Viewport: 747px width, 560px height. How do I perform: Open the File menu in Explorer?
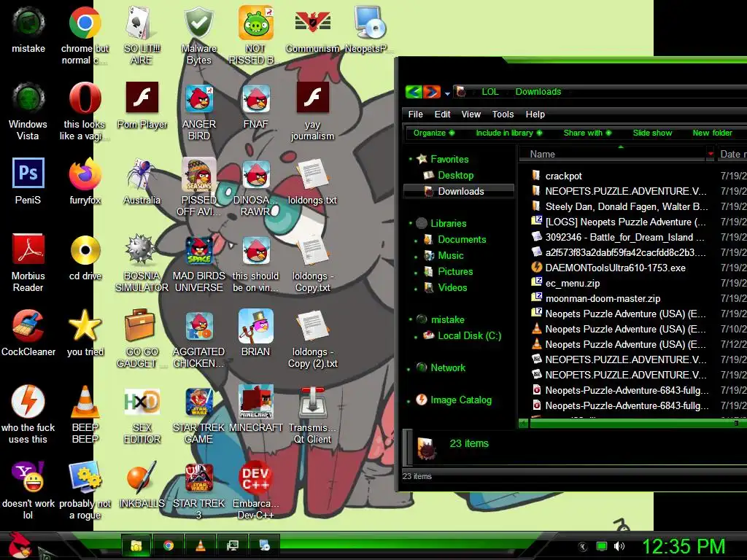(415, 114)
